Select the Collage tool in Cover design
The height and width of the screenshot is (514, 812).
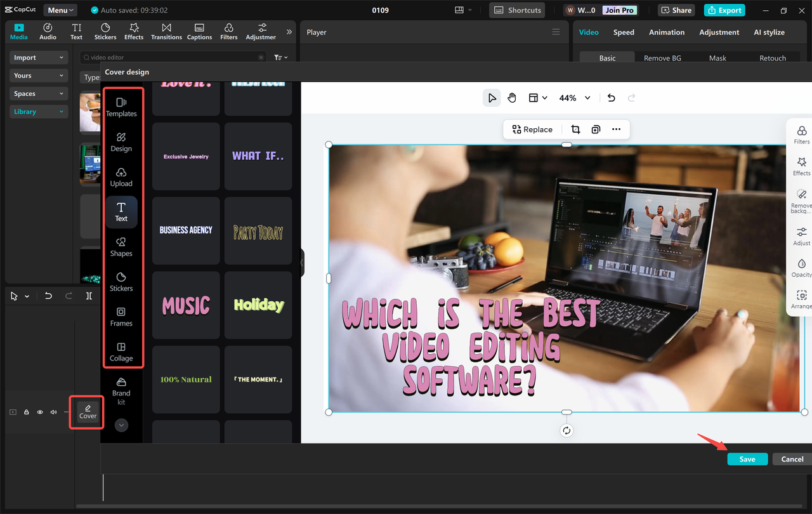[x=121, y=352]
